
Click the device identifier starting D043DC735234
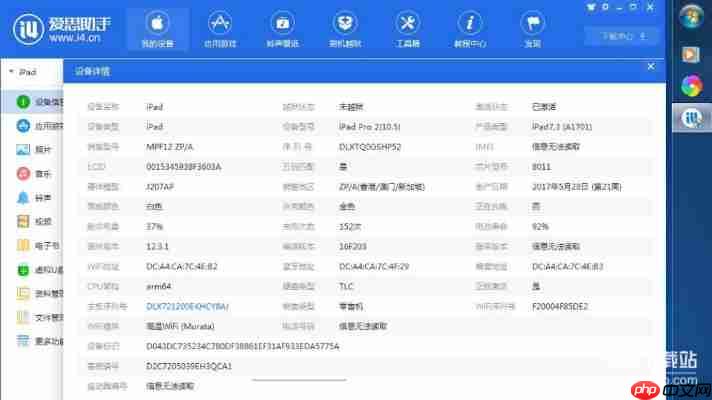(242, 346)
